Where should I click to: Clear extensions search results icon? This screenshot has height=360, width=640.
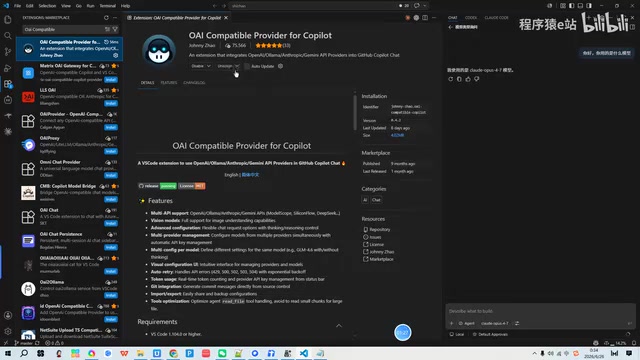point(107,29)
